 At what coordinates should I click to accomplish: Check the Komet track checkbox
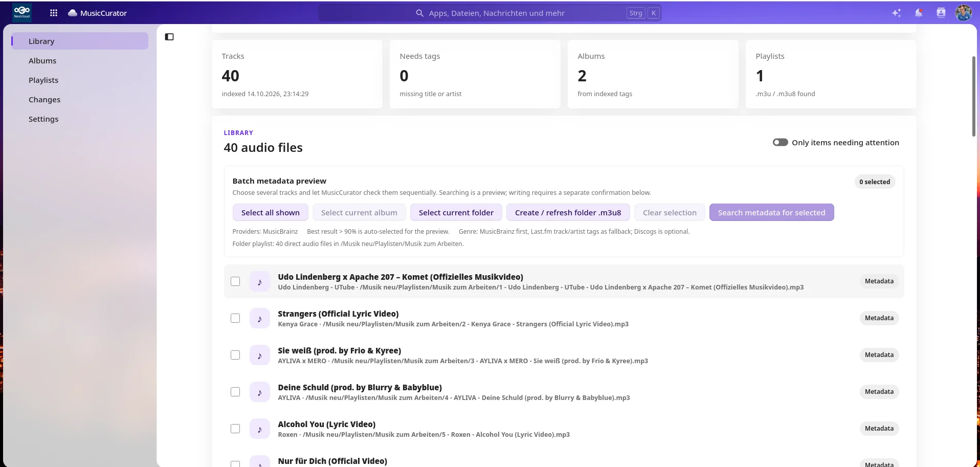[x=235, y=281]
